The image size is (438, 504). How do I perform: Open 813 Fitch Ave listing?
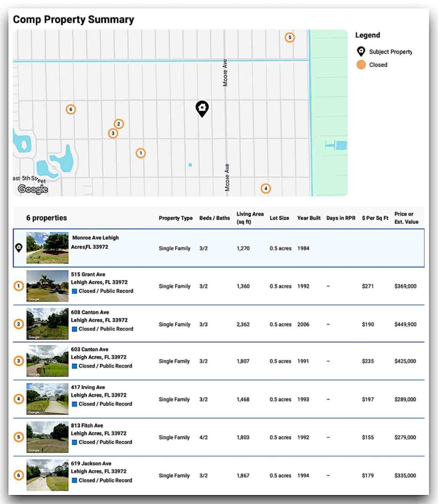(87, 425)
